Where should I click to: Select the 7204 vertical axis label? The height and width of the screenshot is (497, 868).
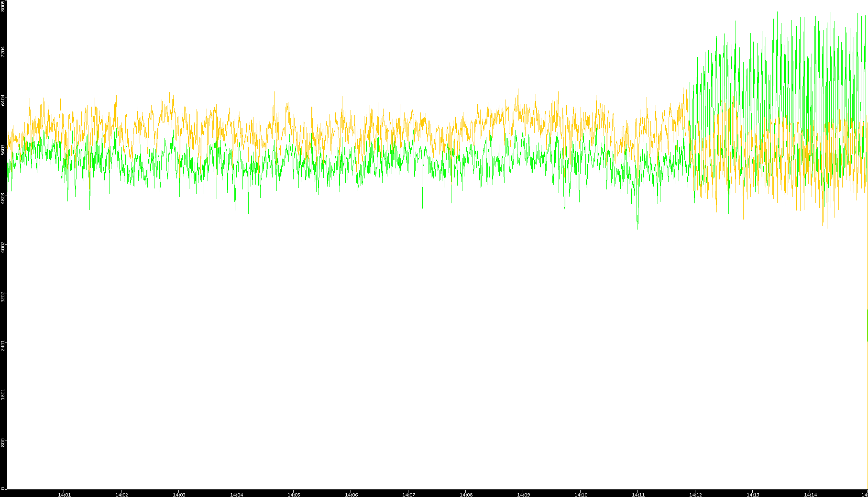coord(3,52)
